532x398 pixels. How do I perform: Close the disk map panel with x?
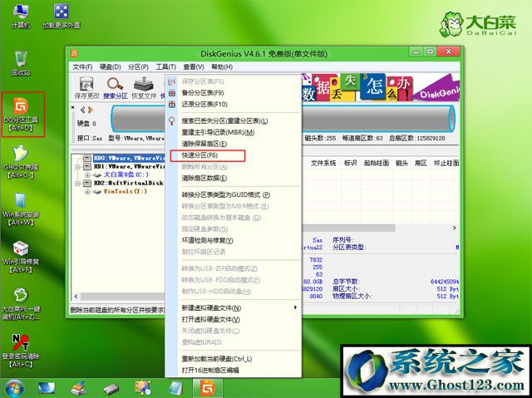pyautogui.click(x=73, y=107)
